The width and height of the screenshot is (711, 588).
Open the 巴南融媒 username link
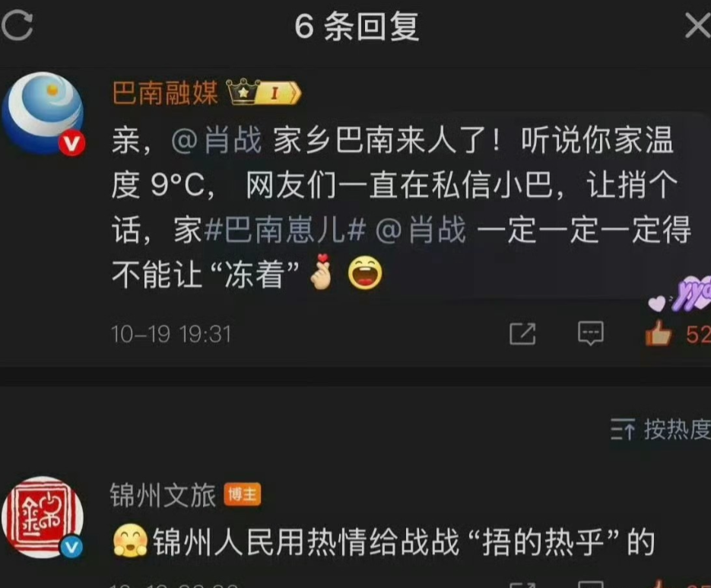(x=165, y=93)
